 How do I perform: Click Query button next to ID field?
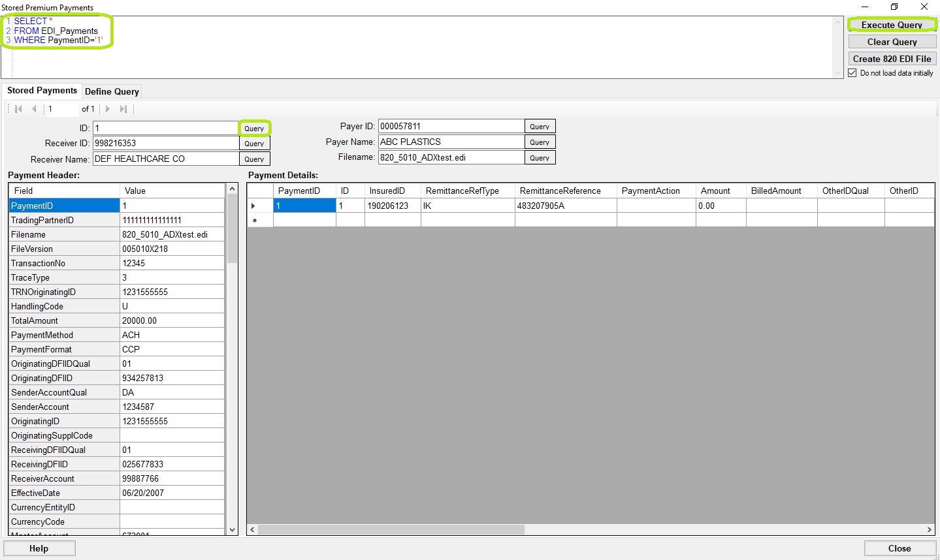click(254, 128)
